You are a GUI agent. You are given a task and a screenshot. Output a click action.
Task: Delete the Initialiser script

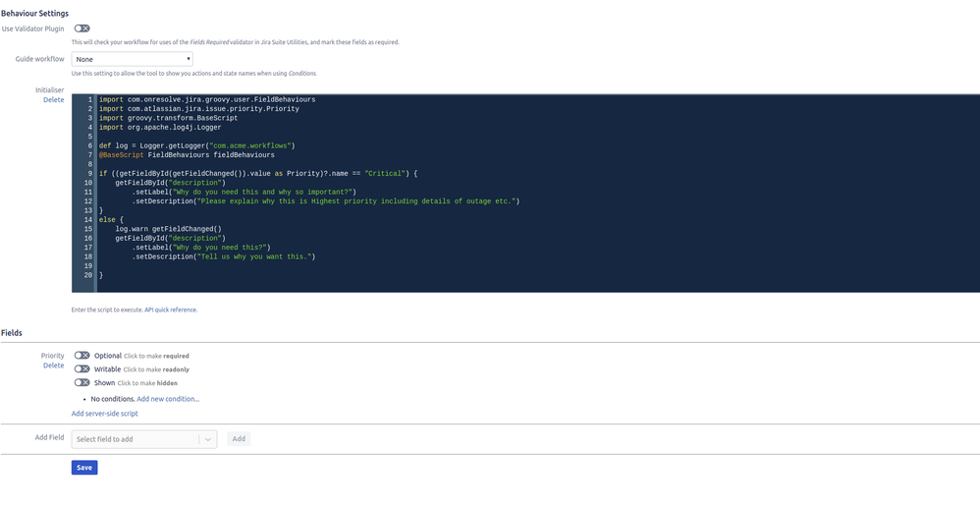(x=53, y=99)
